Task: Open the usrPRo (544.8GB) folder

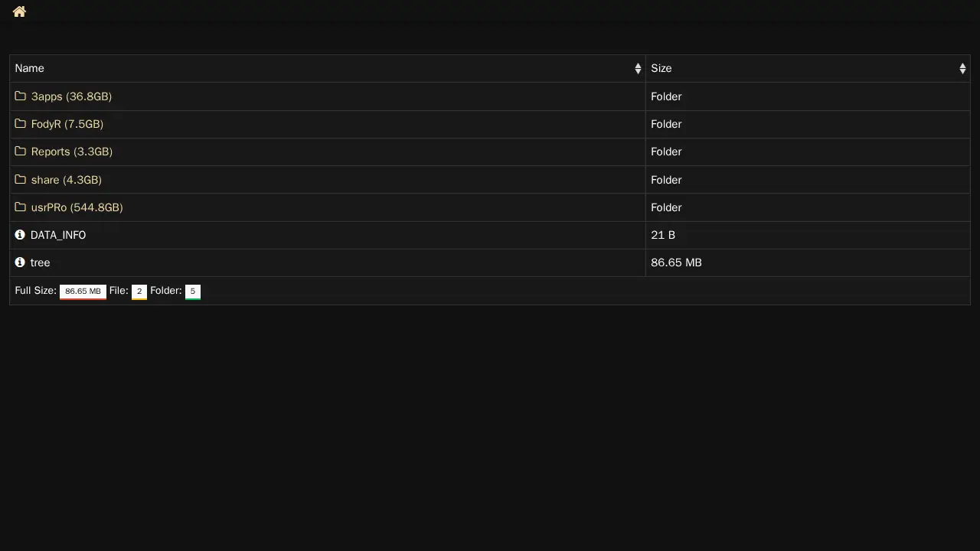Action: coord(77,207)
